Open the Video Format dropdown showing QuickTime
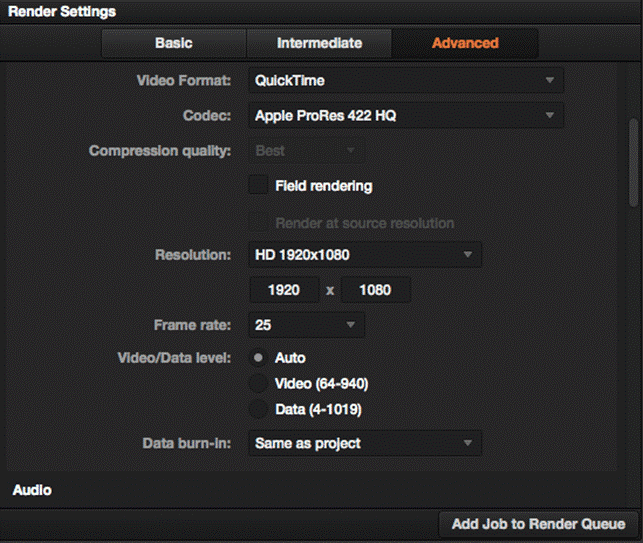The image size is (643, 543). (x=405, y=80)
